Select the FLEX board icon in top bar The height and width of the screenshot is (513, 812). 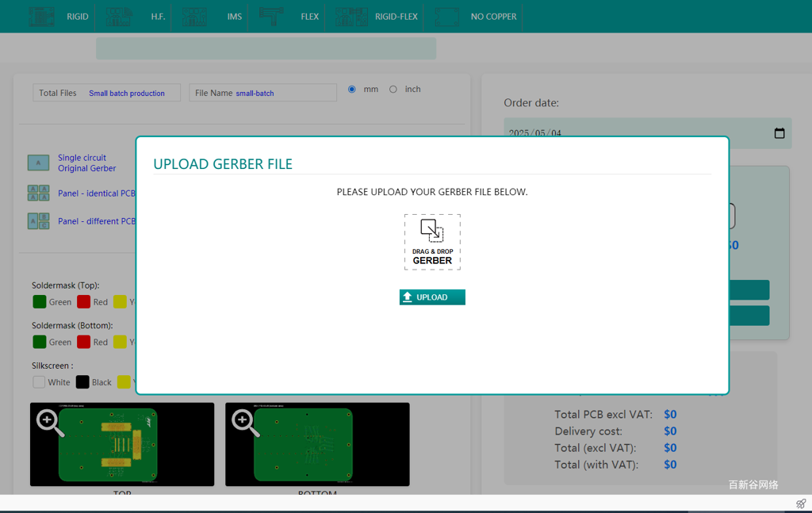coord(271,17)
